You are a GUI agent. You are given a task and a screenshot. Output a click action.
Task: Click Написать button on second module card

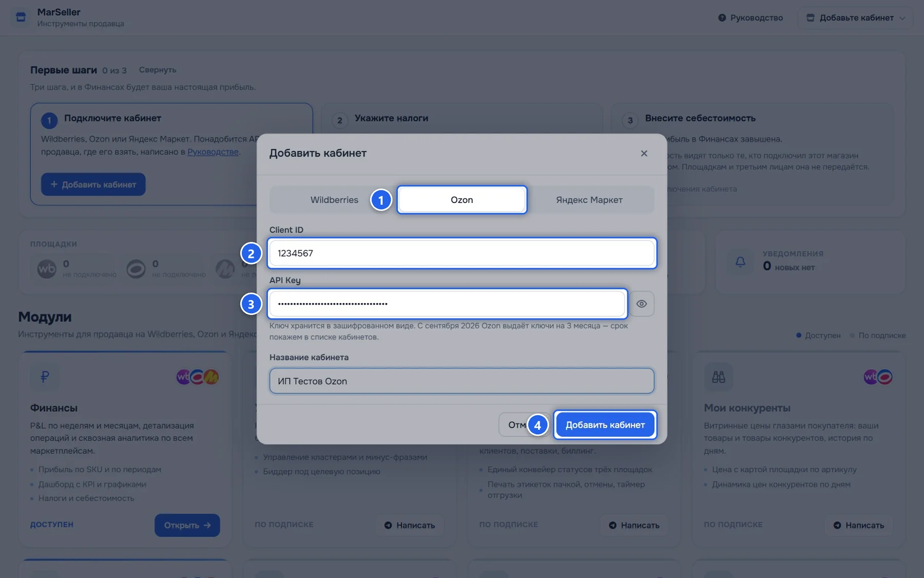coord(410,525)
